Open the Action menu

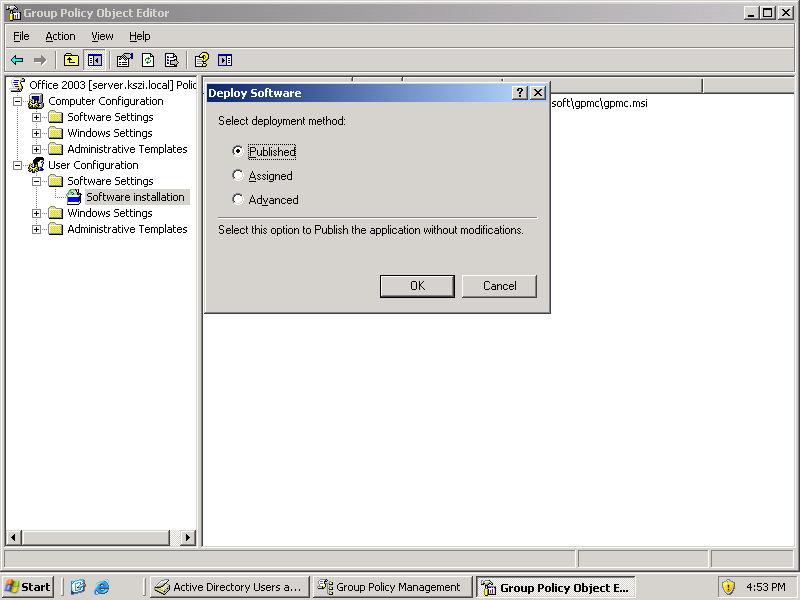tap(60, 36)
